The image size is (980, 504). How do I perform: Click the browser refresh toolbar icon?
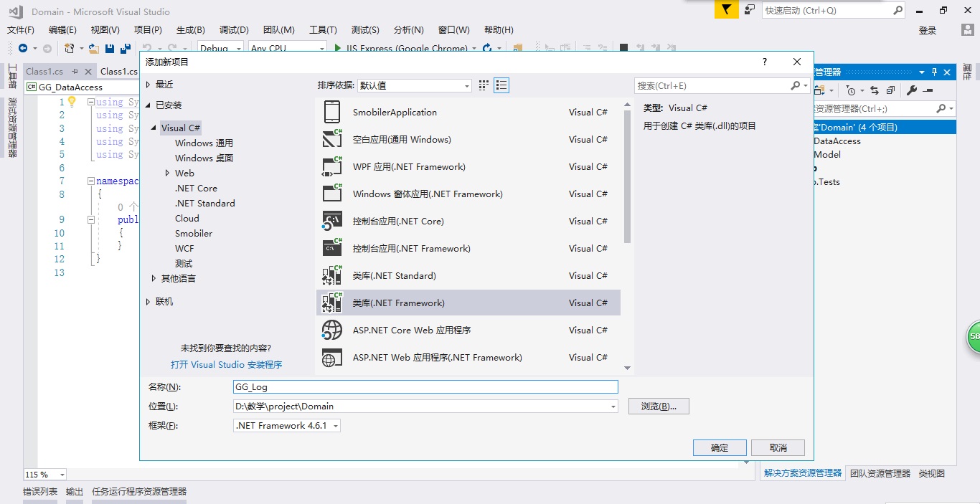pyautogui.click(x=487, y=48)
